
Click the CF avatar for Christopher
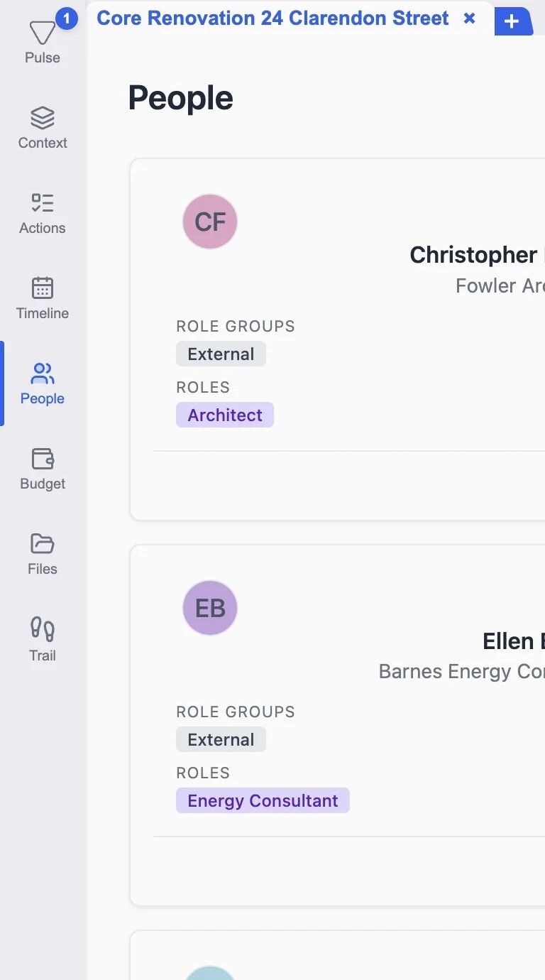click(x=210, y=222)
